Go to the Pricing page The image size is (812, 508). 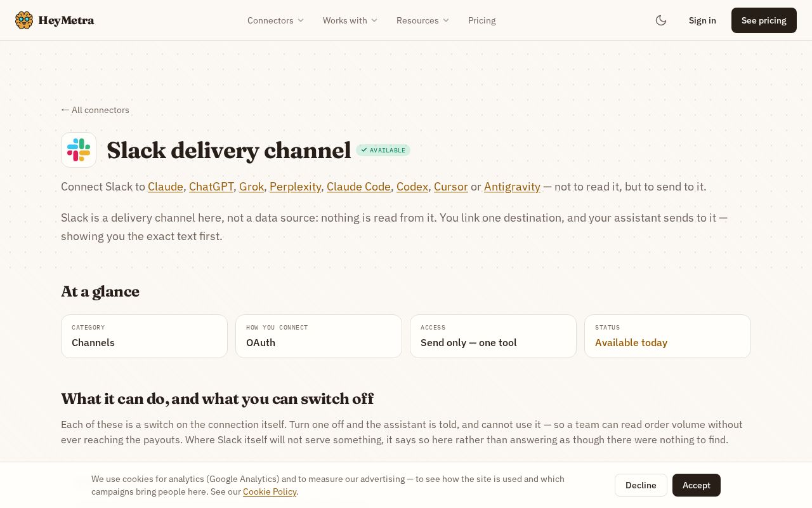click(482, 20)
